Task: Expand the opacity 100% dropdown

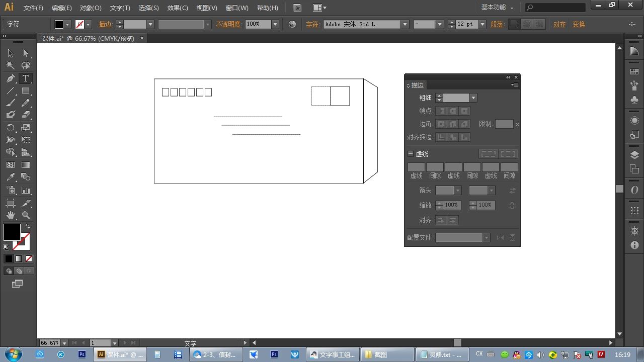Action: tap(275, 24)
